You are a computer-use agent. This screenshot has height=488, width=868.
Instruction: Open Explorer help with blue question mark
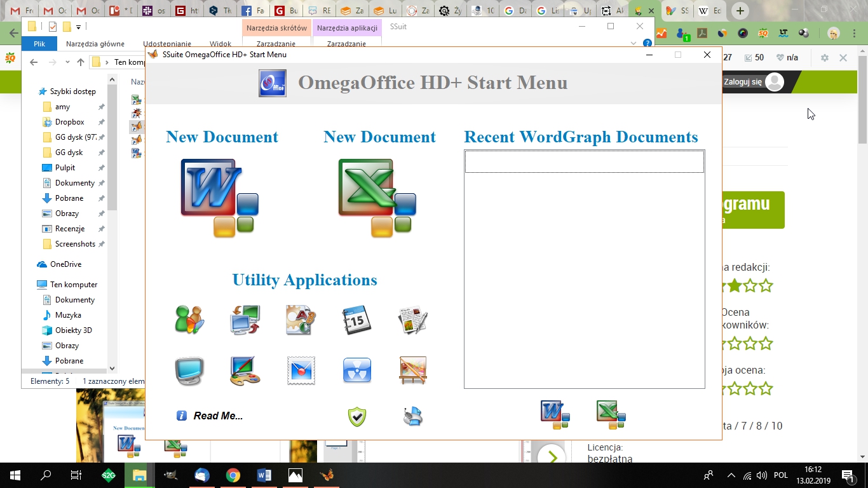(647, 43)
